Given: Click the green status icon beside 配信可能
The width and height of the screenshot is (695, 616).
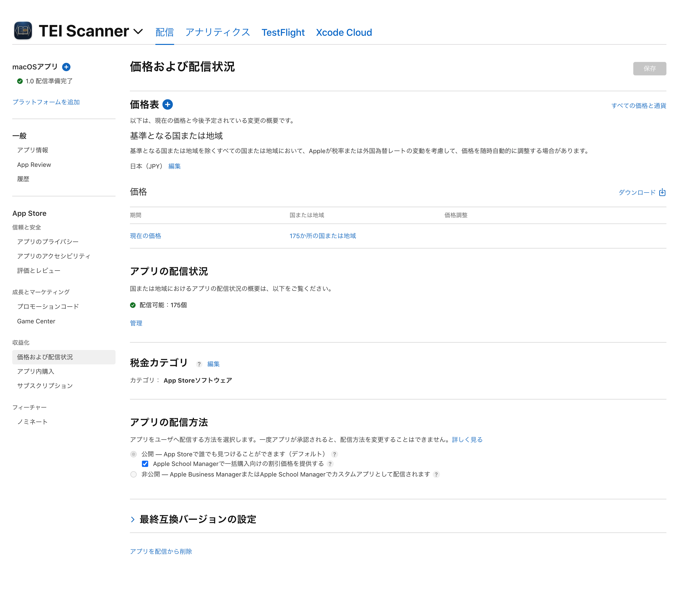Looking at the screenshot, I should tap(133, 305).
